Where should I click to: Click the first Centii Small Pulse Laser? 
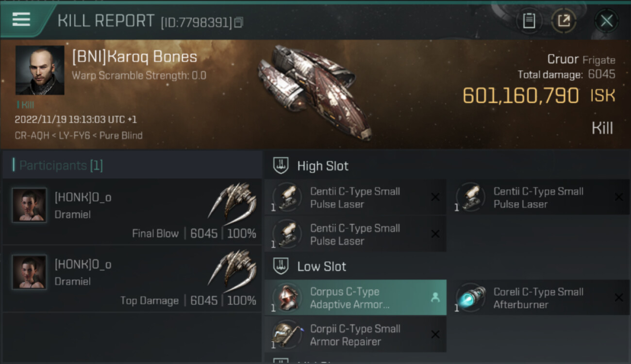coord(355,198)
